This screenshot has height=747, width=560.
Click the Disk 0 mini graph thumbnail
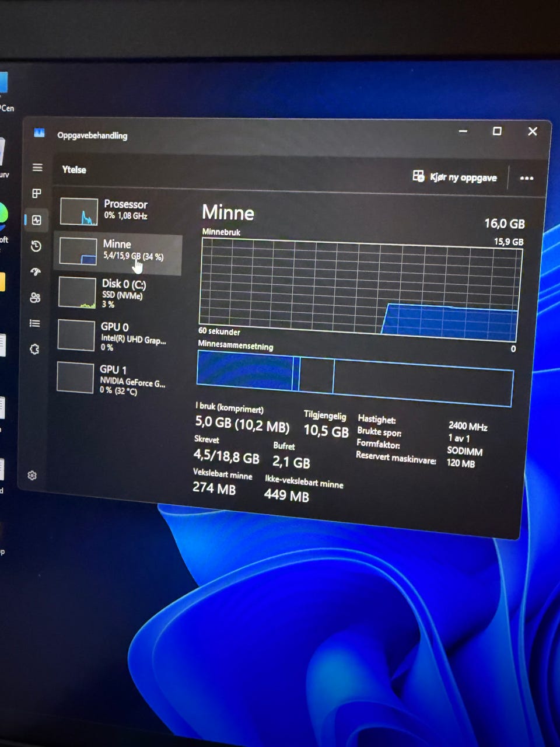point(77,293)
